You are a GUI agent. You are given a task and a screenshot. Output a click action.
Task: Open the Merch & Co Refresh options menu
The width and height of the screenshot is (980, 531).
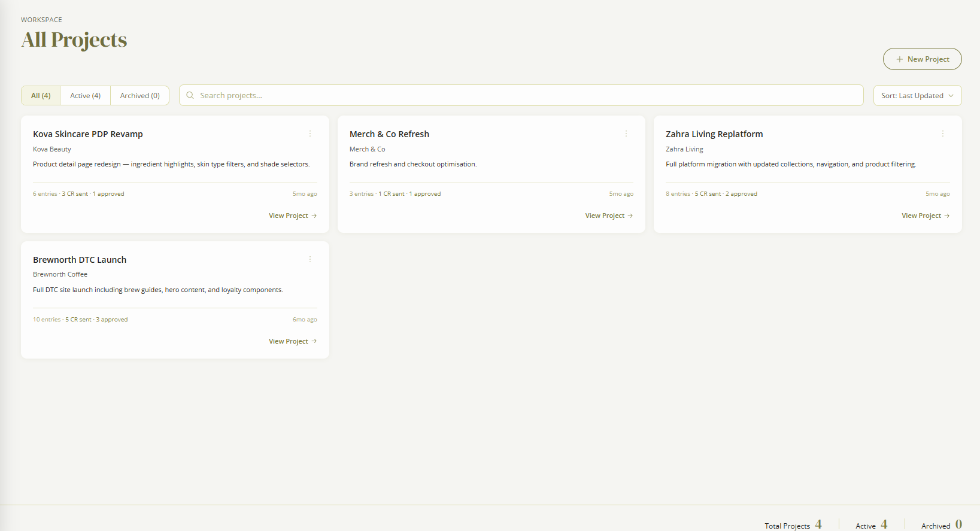[x=626, y=133]
